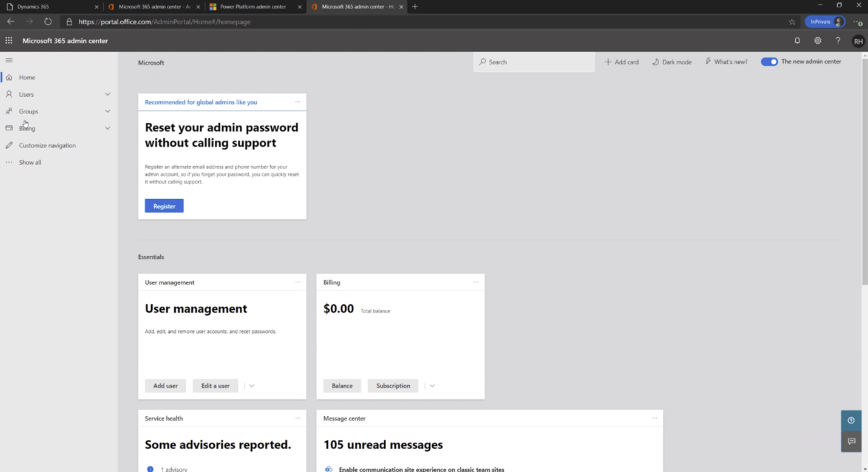Open the InPrivate profile badge
Image resolution: width=868 pixels, height=472 pixels.
click(x=824, y=22)
